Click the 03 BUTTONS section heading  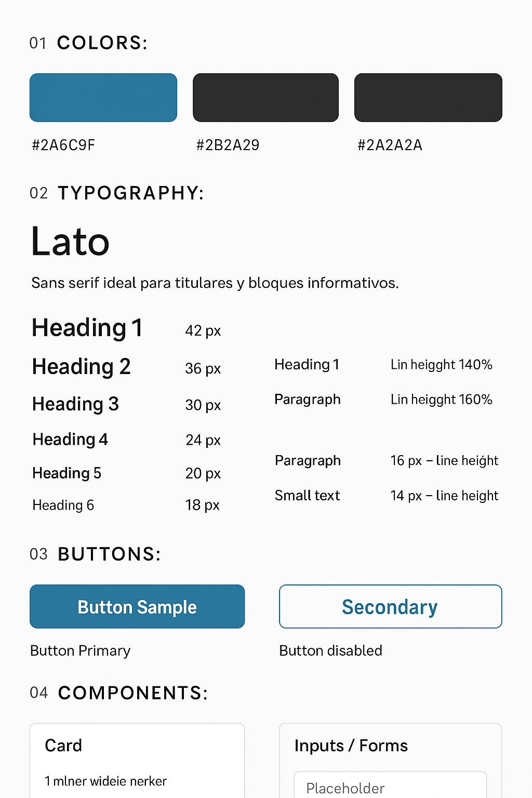(95, 554)
